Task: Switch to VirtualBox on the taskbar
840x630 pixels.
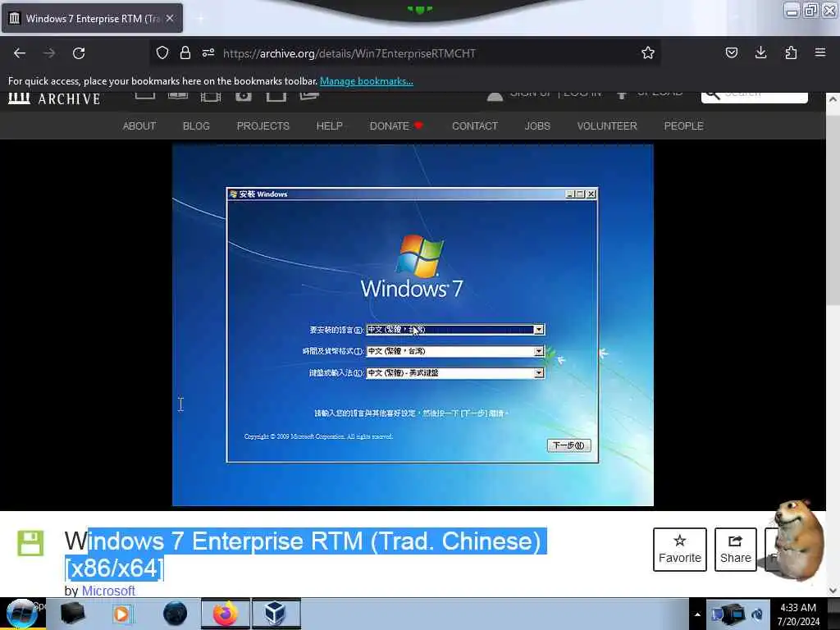Action: (x=276, y=614)
